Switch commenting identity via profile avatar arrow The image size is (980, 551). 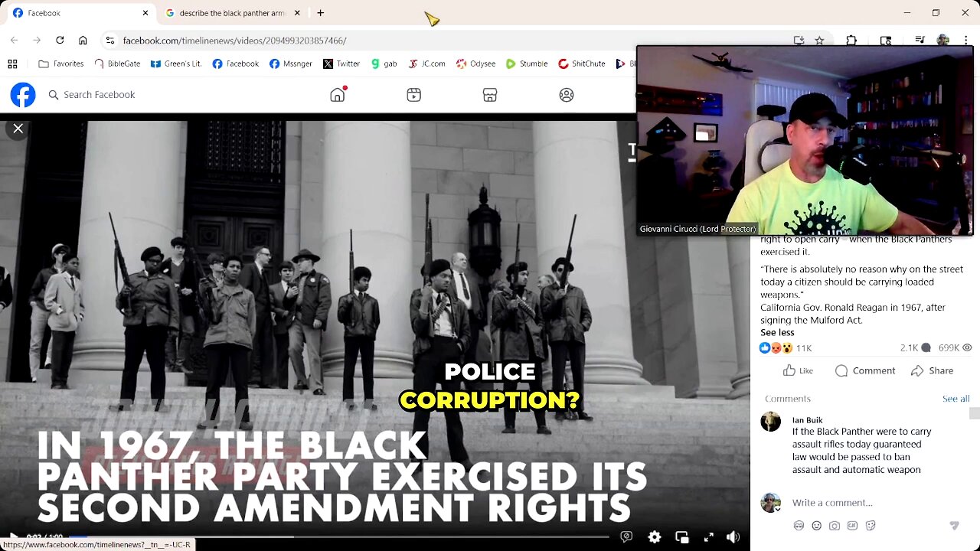tap(771, 503)
